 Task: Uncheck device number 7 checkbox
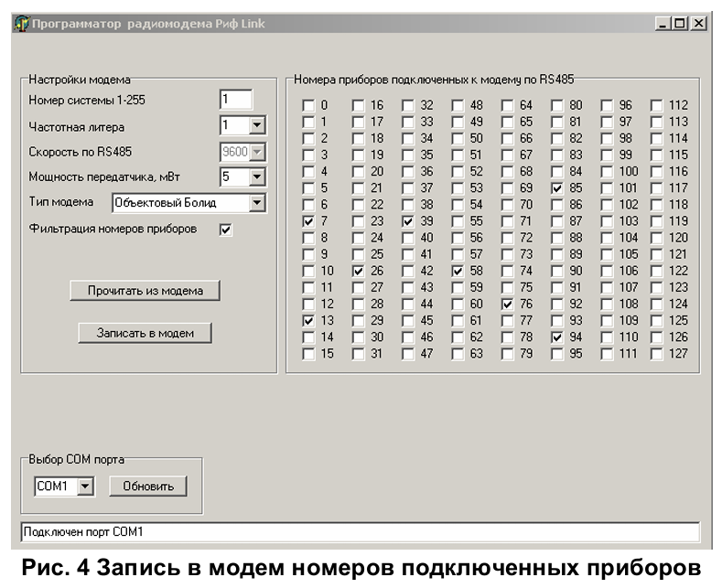pos(308,221)
